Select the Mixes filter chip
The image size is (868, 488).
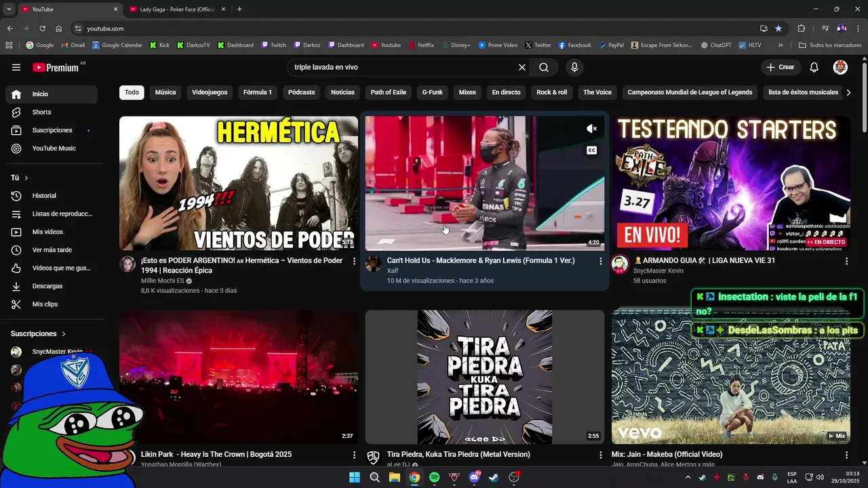coord(467,92)
